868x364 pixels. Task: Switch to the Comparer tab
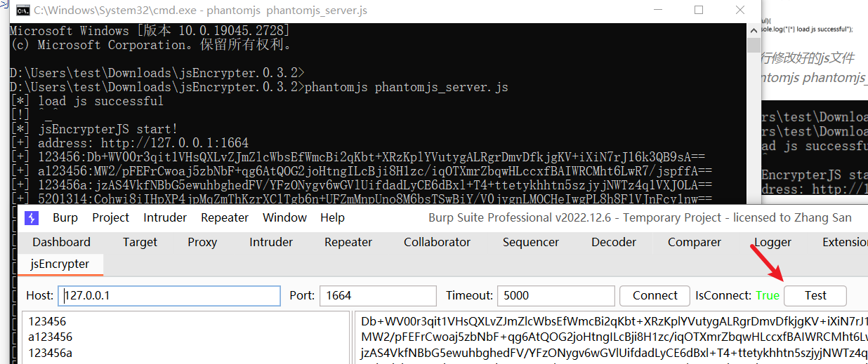coord(694,242)
